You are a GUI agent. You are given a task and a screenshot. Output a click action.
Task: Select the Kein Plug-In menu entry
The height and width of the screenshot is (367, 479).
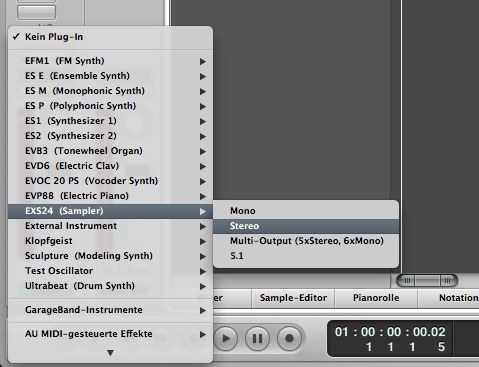[110, 37]
